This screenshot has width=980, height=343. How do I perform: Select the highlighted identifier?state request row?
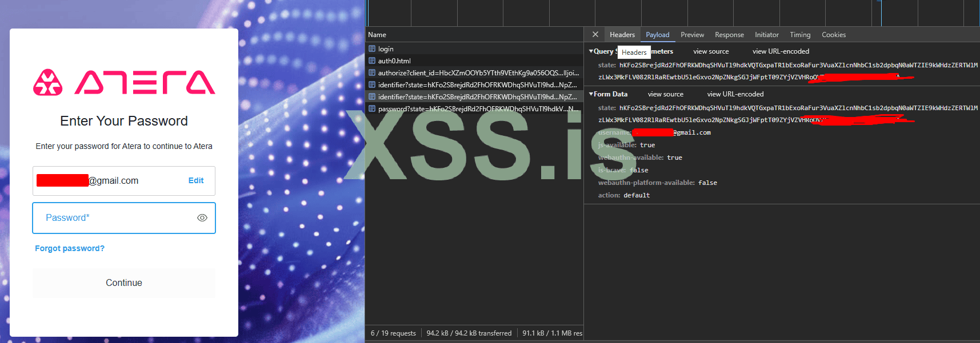[474, 97]
